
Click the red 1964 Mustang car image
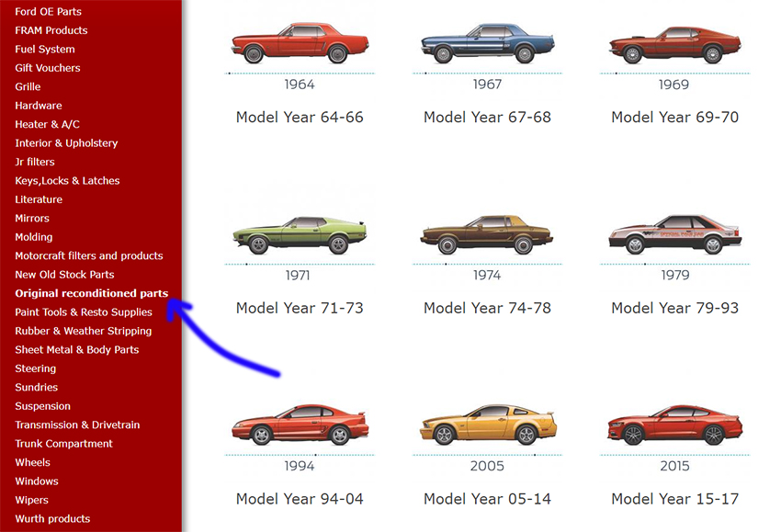(x=300, y=43)
